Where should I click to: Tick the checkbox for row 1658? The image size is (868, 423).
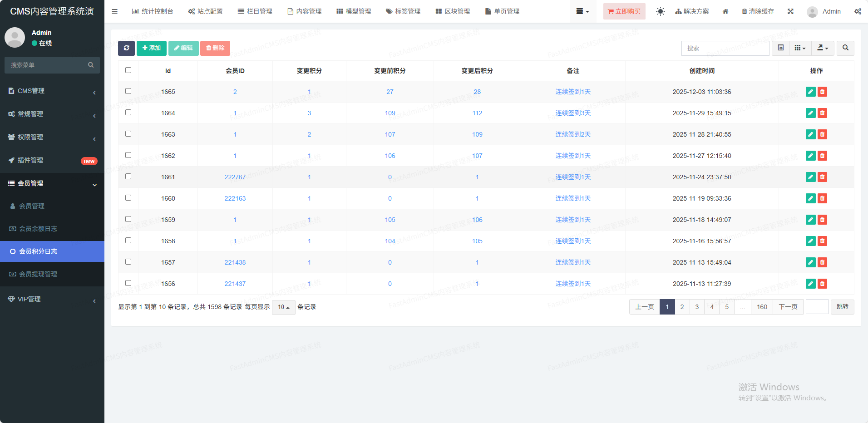(x=128, y=241)
